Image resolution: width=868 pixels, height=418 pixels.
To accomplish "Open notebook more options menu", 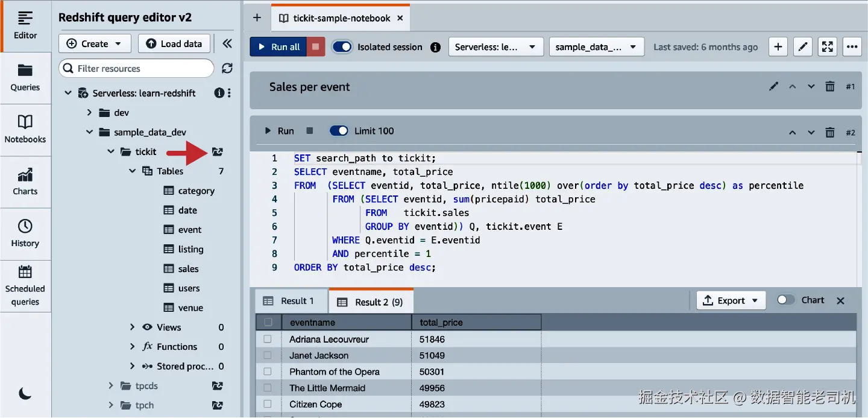I will point(851,46).
